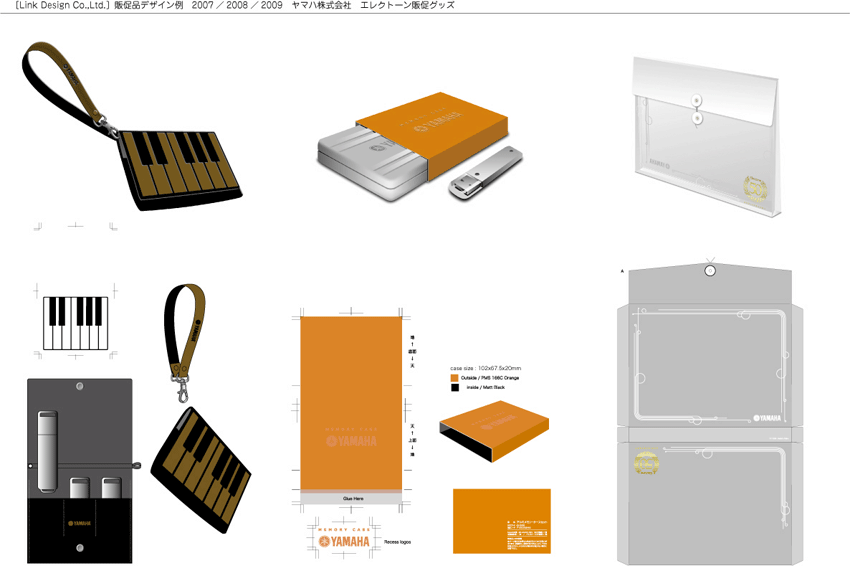Click the orange back panel with white text
The height and width of the screenshot is (566, 850).
pyautogui.click(x=501, y=520)
